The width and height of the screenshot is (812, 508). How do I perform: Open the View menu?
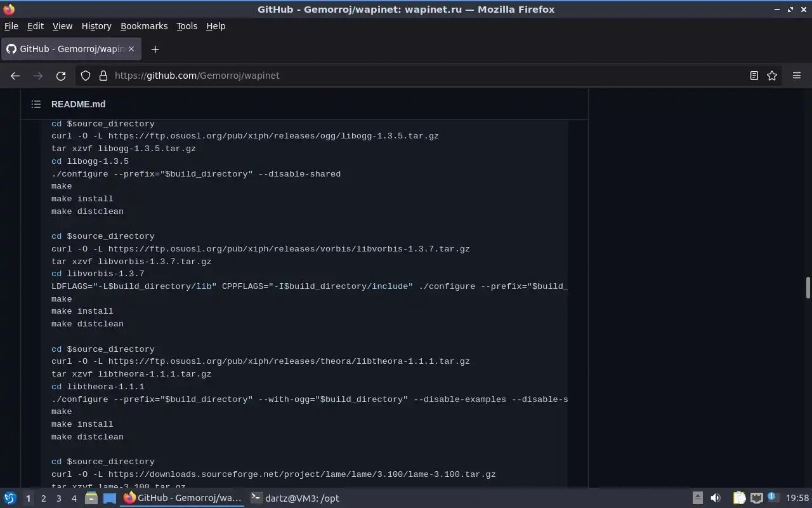pyautogui.click(x=62, y=26)
